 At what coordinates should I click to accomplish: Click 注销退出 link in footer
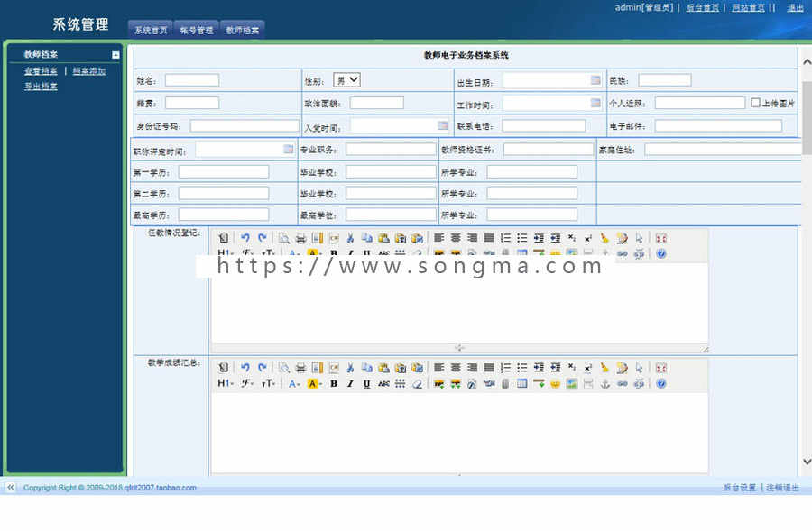click(782, 488)
